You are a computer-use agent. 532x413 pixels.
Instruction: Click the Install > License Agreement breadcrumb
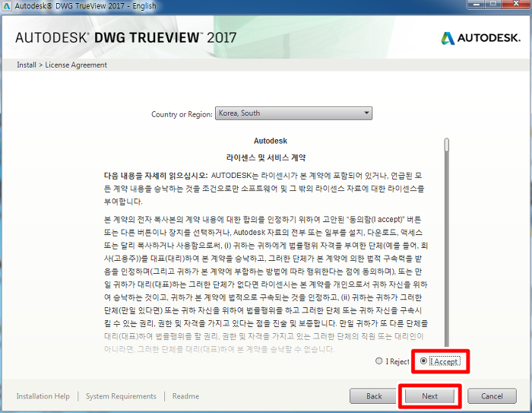[62, 65]
